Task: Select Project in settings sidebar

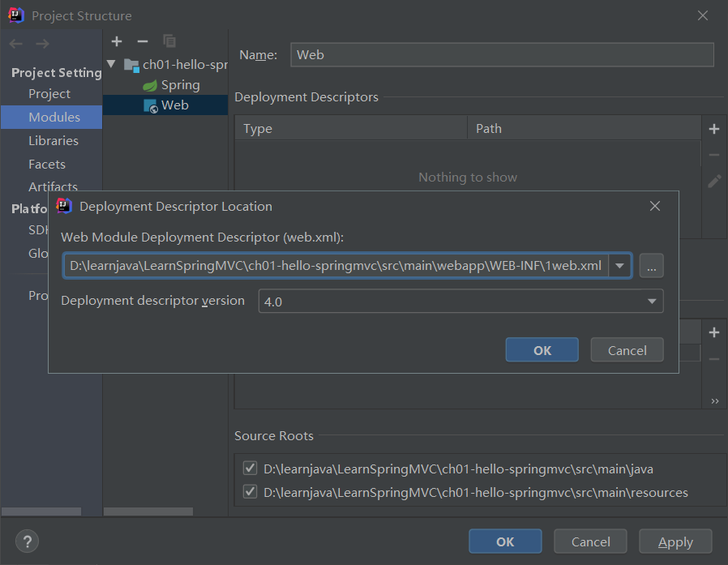Action: (x=49, y=94)
